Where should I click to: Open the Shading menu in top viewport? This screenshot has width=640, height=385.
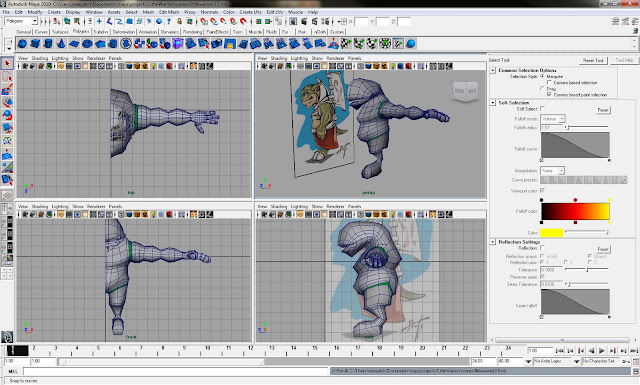click(40, 58)
